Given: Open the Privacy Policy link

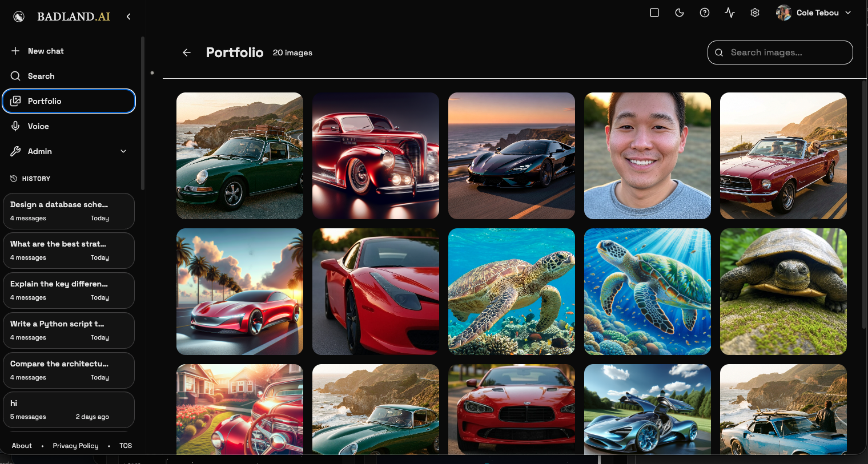Looking at the screenshot, I should pyautogui.click(x=75, y=446).
